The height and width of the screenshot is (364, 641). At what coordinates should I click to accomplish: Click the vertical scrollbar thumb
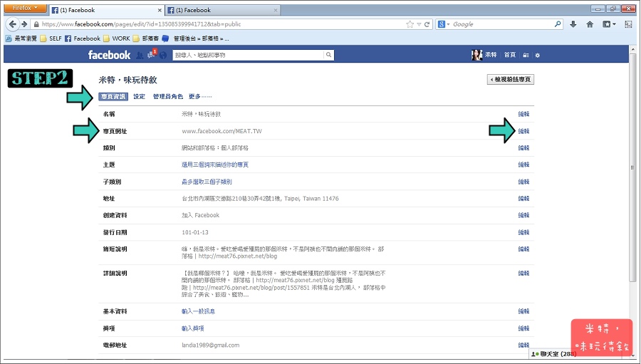(x=633, y=167)
